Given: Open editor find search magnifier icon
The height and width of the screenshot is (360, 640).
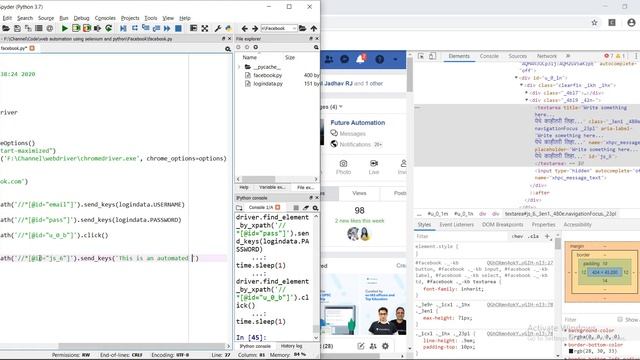Looking at the screenshot, I should pos(228,49).
